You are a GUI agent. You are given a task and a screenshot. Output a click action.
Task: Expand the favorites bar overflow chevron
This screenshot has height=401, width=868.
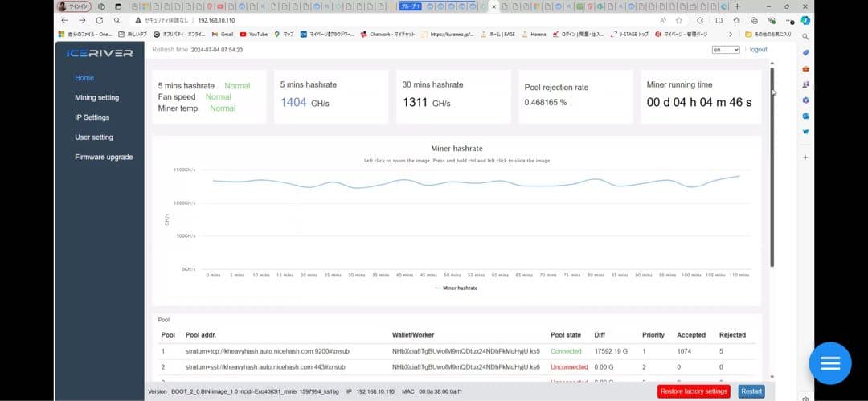[730, 35]
